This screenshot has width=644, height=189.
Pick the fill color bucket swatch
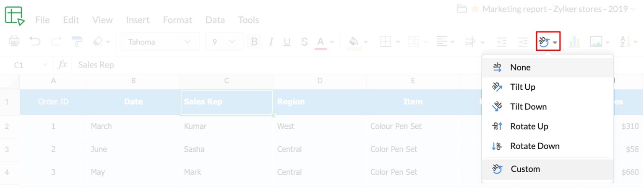tap(354, 41)
